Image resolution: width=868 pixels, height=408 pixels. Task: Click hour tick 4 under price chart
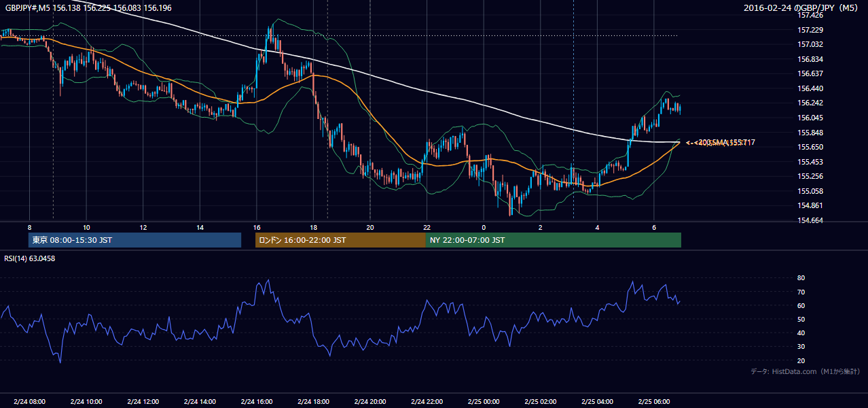click(x=597, y=227)
